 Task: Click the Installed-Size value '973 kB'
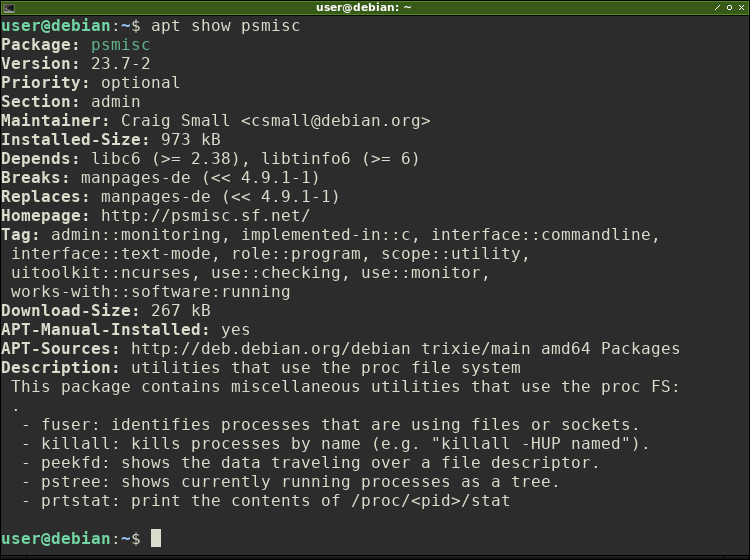point(191,140)
